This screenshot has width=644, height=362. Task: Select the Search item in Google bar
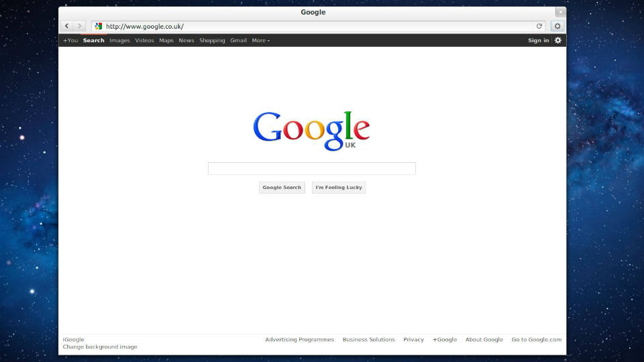(94, 40)
